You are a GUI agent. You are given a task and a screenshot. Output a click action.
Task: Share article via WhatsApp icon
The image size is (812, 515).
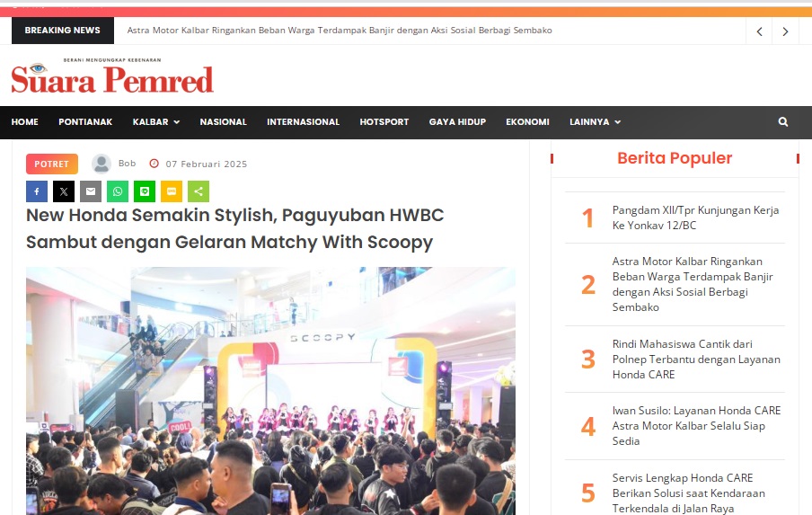pos(118,191)
